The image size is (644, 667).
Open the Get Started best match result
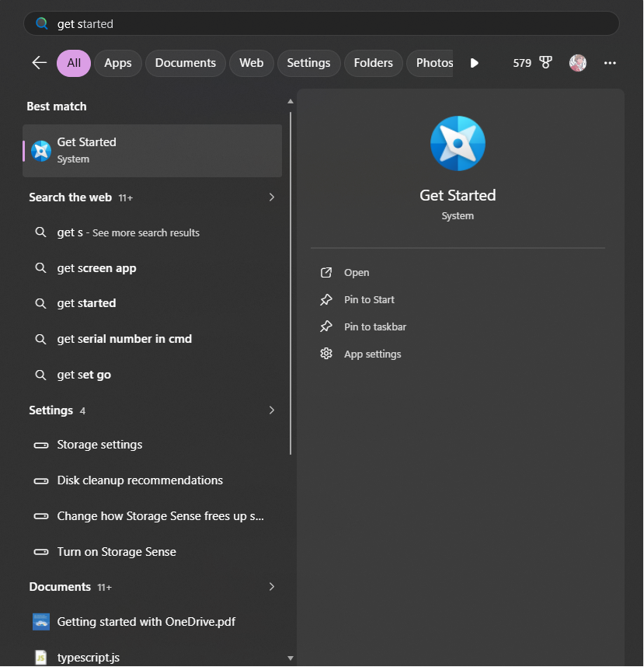[x=152, y=151]
